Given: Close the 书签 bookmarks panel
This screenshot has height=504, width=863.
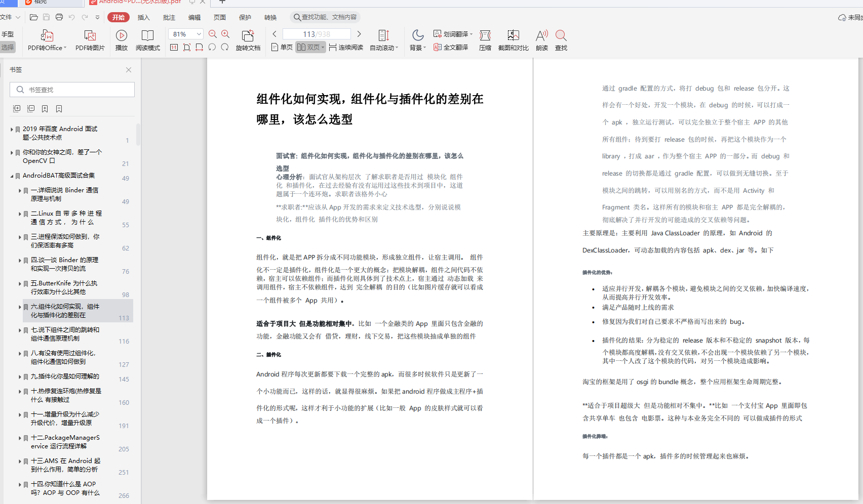Looking at the screenshot, I should click(129, 70).
